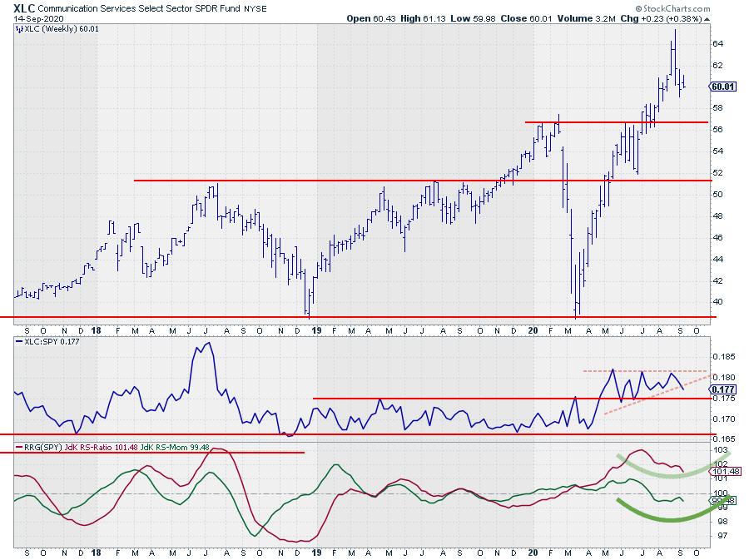Jump to year 19 marker on price axis
The image size is (749, 560).
[315, 329]
